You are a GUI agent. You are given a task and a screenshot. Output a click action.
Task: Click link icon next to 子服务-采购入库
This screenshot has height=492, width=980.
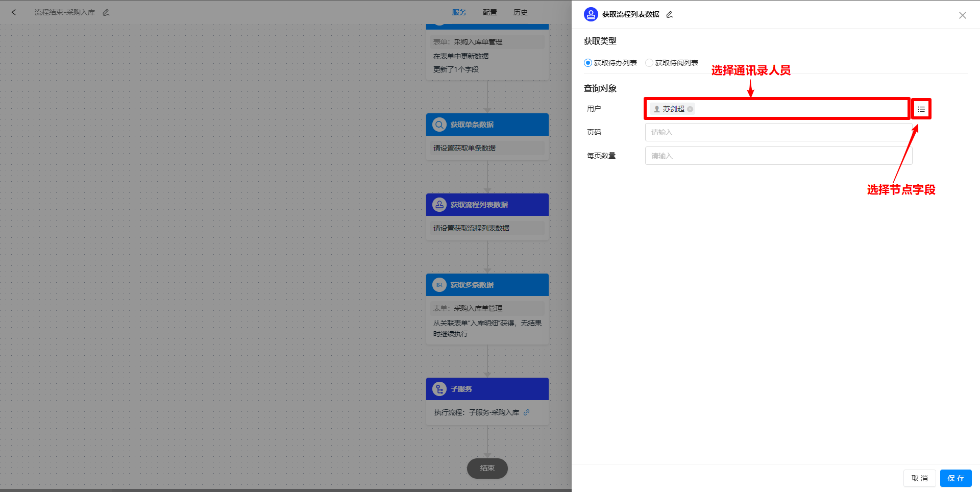click(527, 412)
